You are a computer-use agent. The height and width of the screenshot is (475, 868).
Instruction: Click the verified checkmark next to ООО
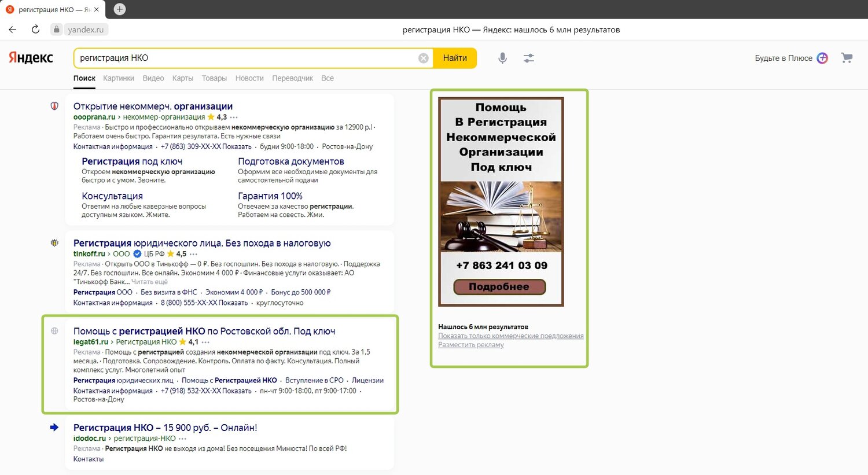[x=137, y=254]
